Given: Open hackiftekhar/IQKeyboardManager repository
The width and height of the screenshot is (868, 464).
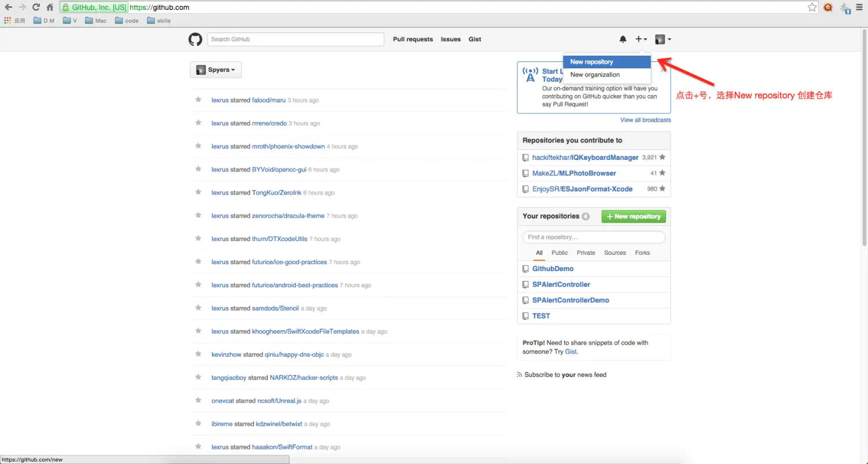Looking at the screenshot, I should [585, 158].
